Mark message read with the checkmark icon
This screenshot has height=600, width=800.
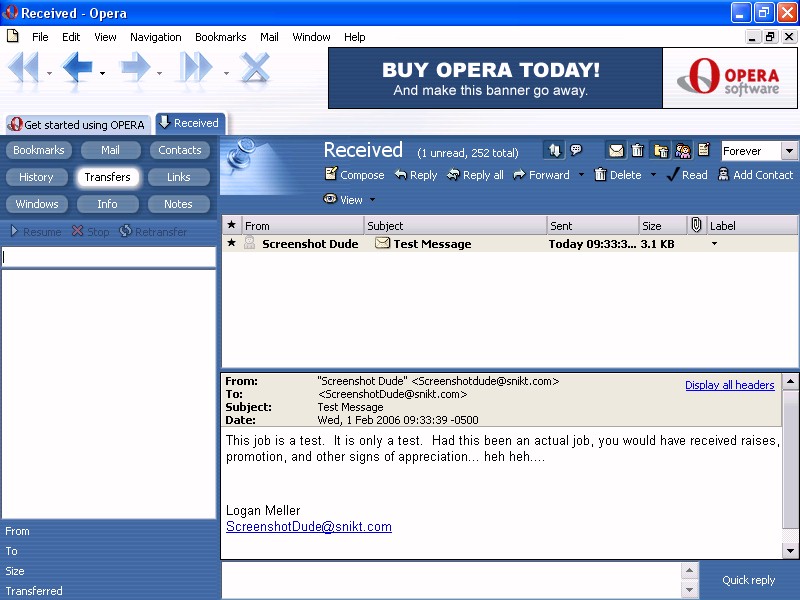click(x=672, y=175)
